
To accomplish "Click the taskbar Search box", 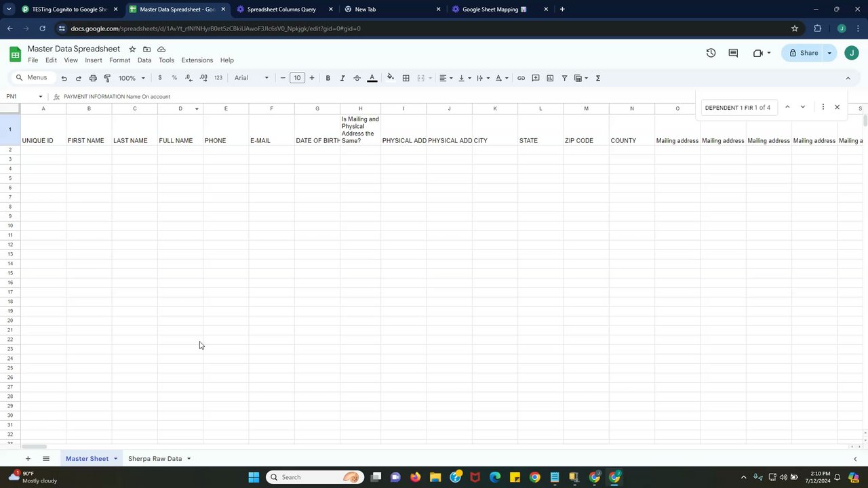I will [313, 477].
